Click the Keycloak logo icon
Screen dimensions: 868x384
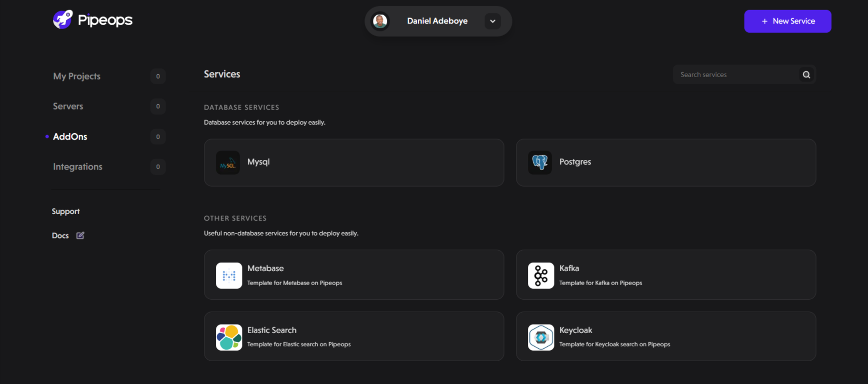(541, 337)
